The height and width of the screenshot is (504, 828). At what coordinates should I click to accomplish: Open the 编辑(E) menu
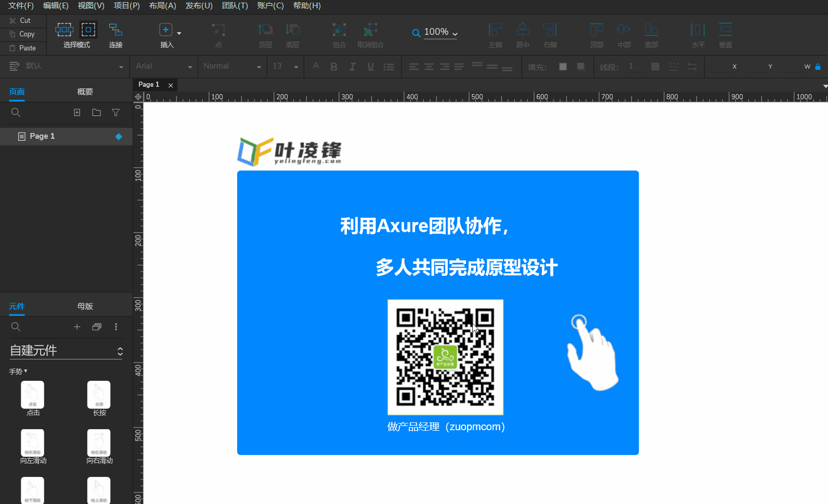coord(56,6)
